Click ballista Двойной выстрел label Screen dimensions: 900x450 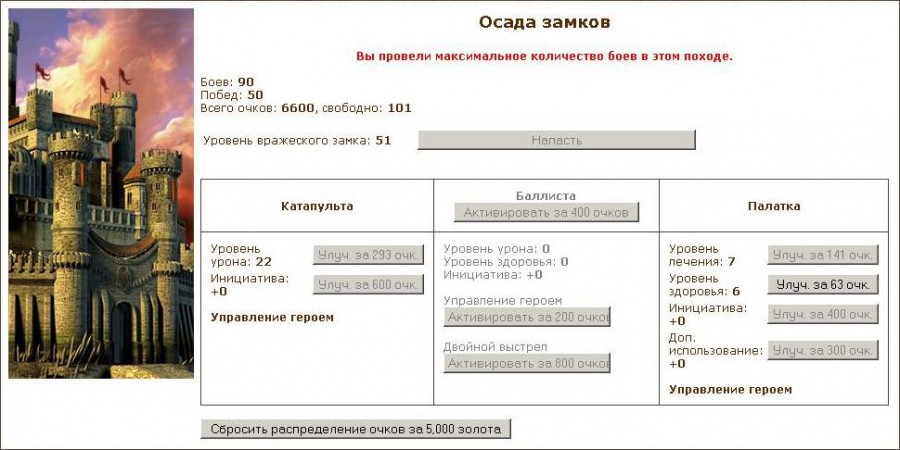click(x=495, y=347)
